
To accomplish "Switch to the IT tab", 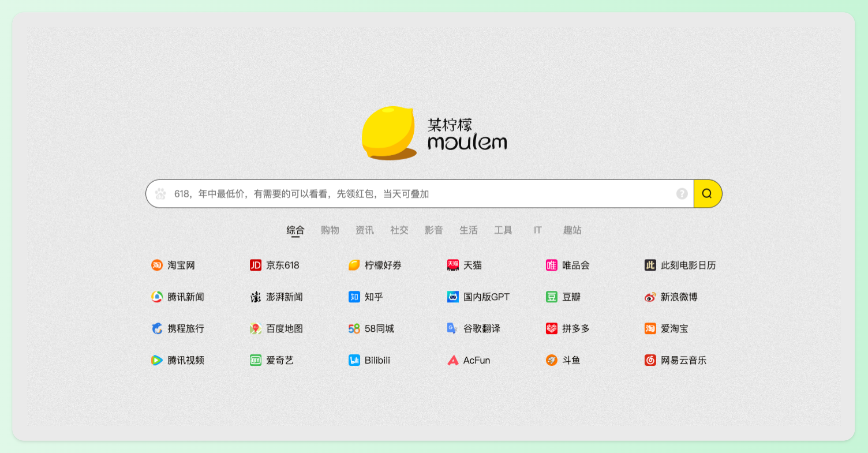I will 538,230.
